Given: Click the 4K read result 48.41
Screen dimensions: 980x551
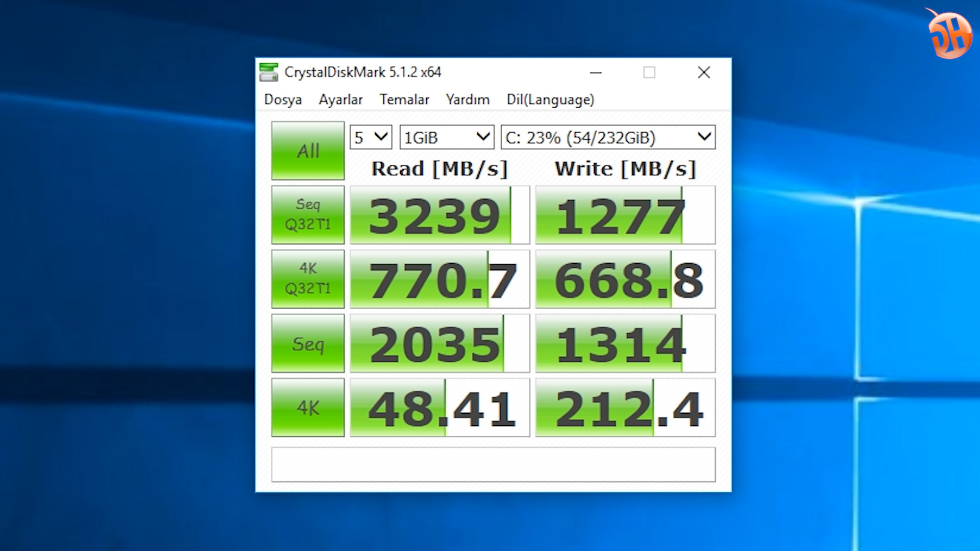Looking at the screenshot, I should [440, 408].
